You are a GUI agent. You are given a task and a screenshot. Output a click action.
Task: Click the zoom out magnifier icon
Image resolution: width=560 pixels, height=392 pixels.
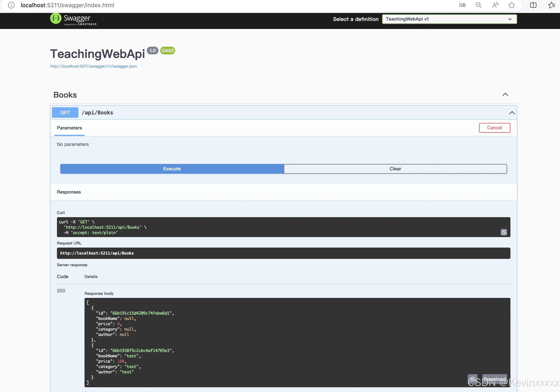pos(479,5)
